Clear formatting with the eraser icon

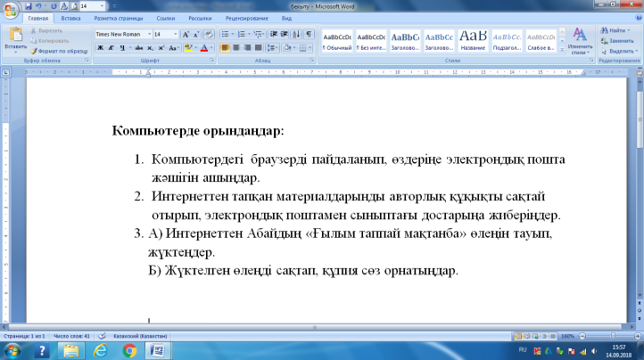coord(209,35)
